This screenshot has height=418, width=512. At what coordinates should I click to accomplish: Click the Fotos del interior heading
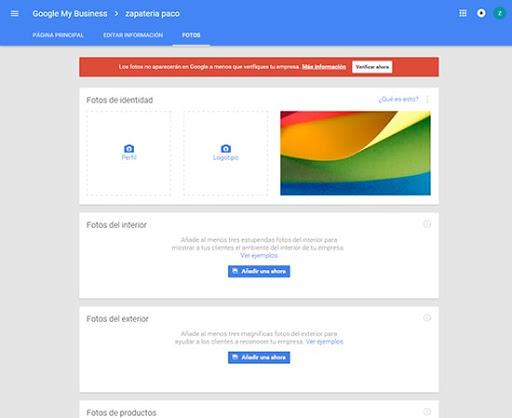[x=117, y=225]
